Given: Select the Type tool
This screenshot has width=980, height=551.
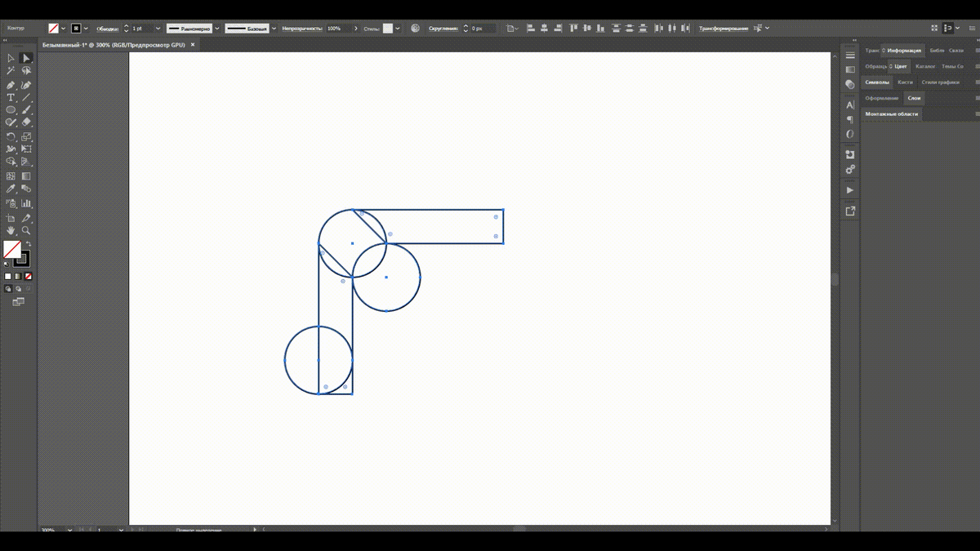Looking at the screenshot, I should point(11,97).
